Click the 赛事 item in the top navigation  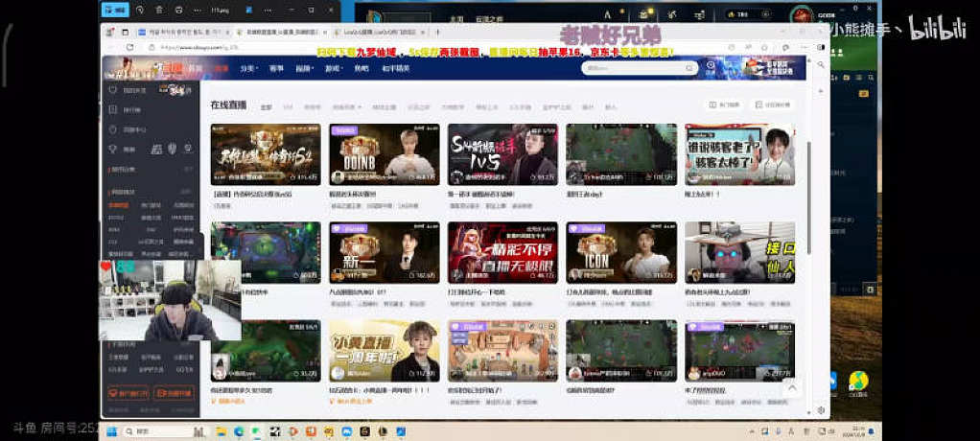(x=276, y=68)
